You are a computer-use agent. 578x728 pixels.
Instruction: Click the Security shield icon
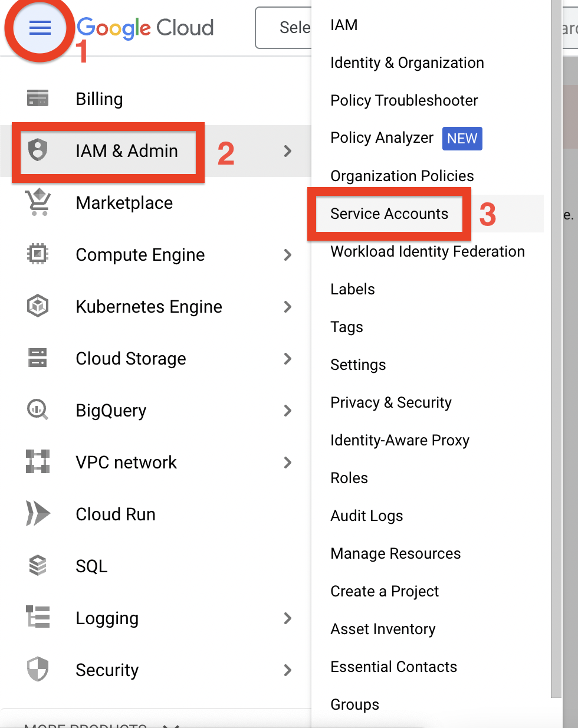pos(38,669)
